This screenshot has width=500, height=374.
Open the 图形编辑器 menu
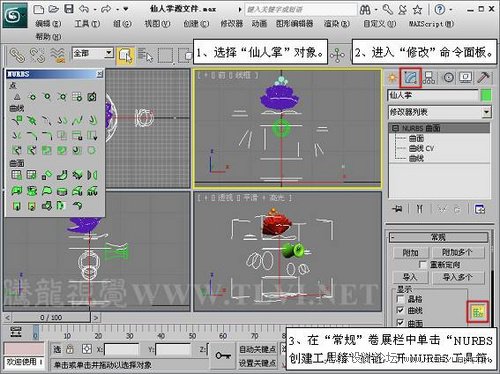(x=295, y=24)
